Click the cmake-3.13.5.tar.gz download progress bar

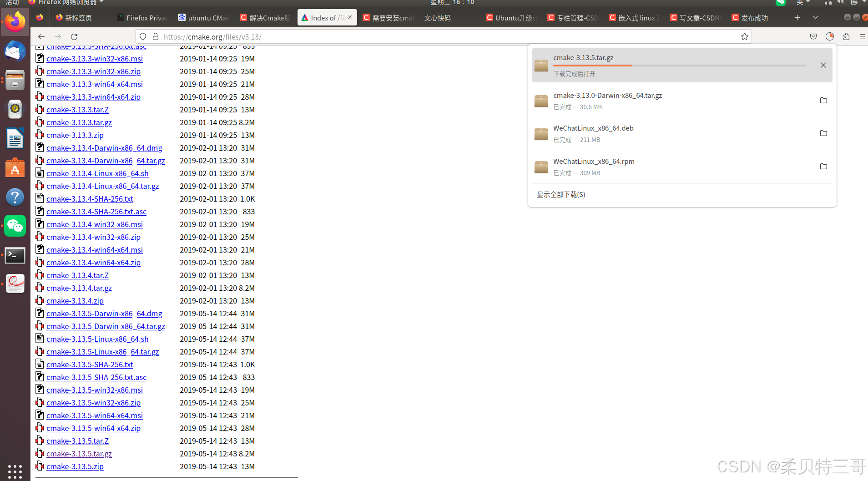click(680, 66)
